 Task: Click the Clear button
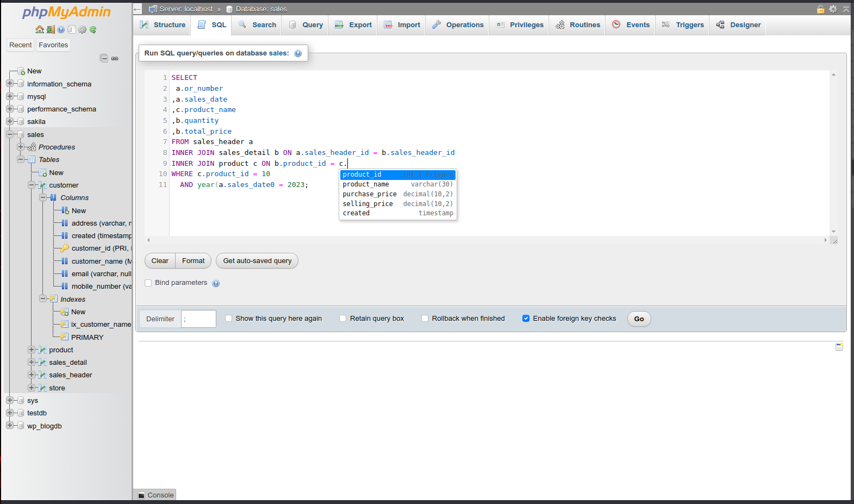(160, 261)
